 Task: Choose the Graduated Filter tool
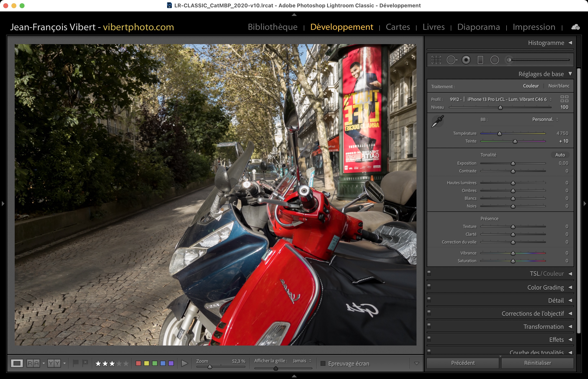pyautogui.click(x=480, y=60)
